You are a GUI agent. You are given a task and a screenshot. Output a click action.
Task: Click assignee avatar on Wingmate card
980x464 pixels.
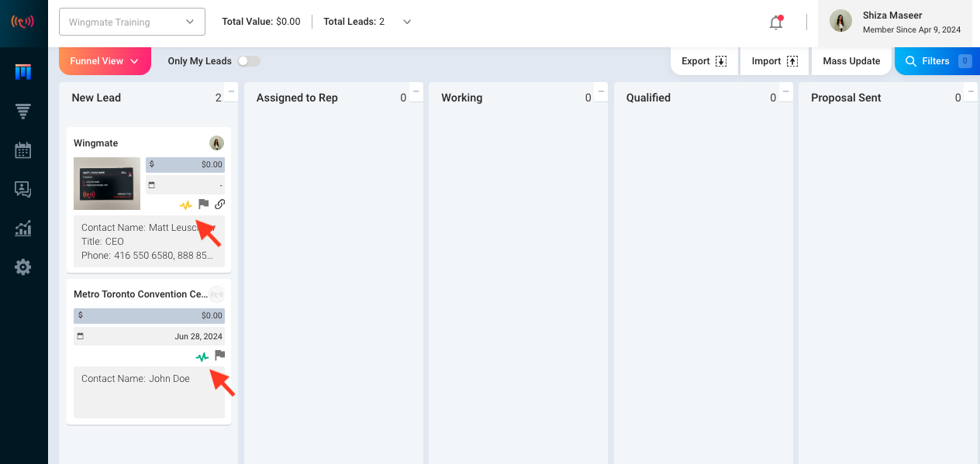point(216,143)
